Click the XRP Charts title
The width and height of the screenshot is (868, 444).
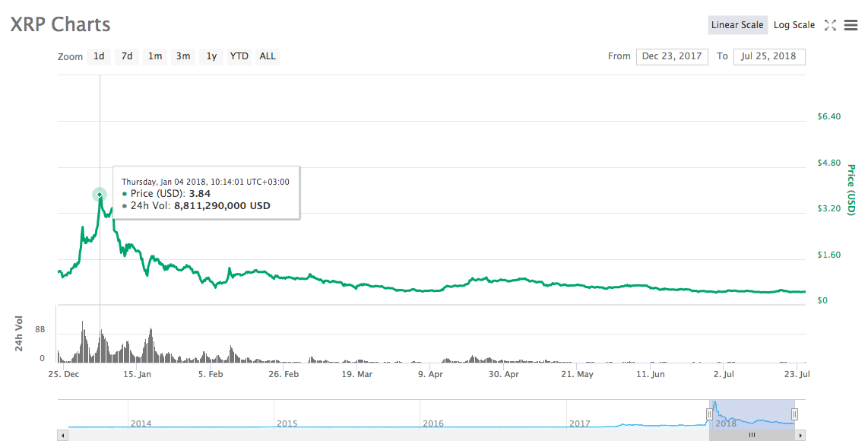(60, 24)
